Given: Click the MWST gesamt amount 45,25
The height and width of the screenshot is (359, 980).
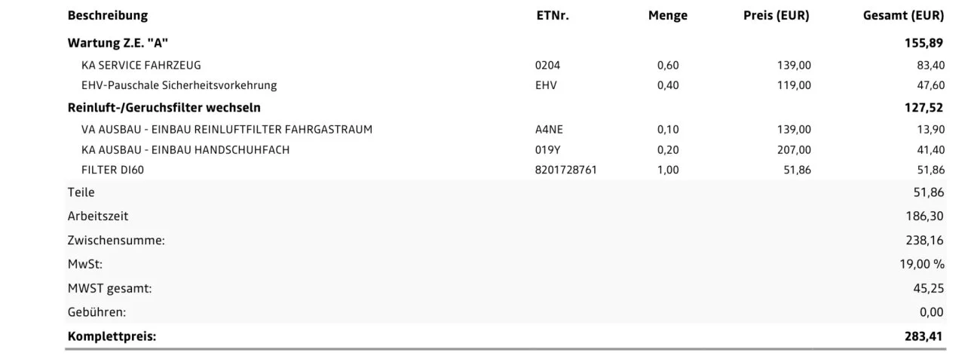Looking at the screenshot, I should pyautogui.click(x=928, y=288).
